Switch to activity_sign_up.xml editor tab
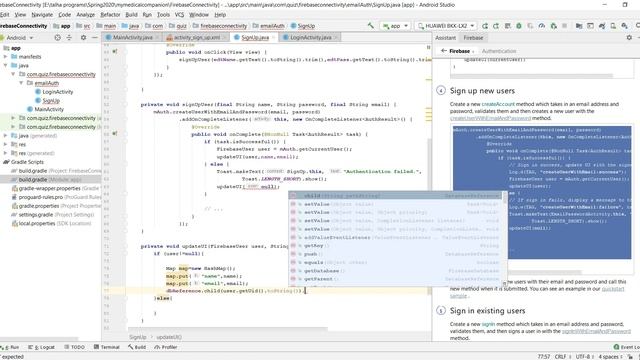Viewport: 640px width, 360px height. pyautogui.click(x=196, y=38)
